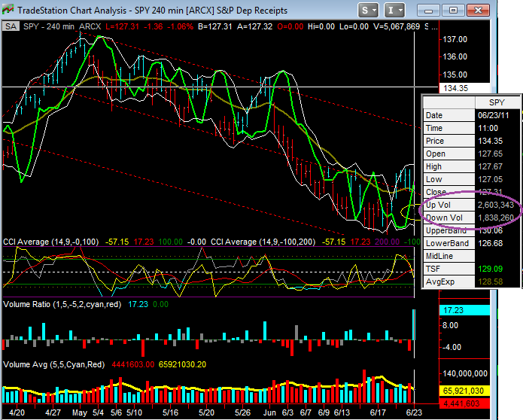Click the 5/16 date axis label
Viewport: 523px width, 420px height.
pyautogui.click(x=170, y=412)
